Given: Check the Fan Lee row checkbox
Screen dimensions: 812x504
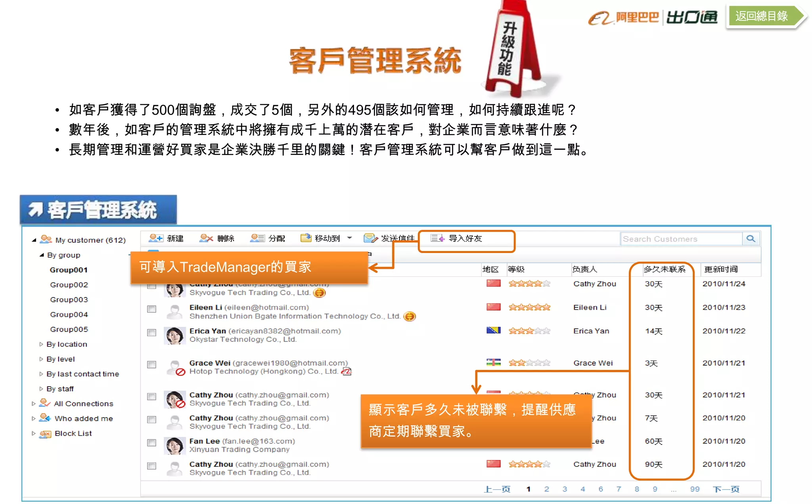Looking at the screenshot, I should (x=151, y=443).
